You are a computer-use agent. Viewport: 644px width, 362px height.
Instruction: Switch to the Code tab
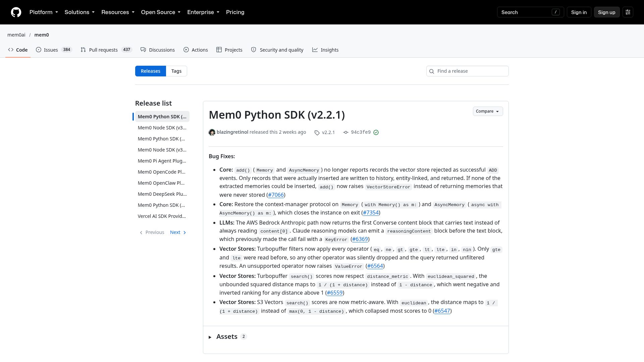(18, 50)
